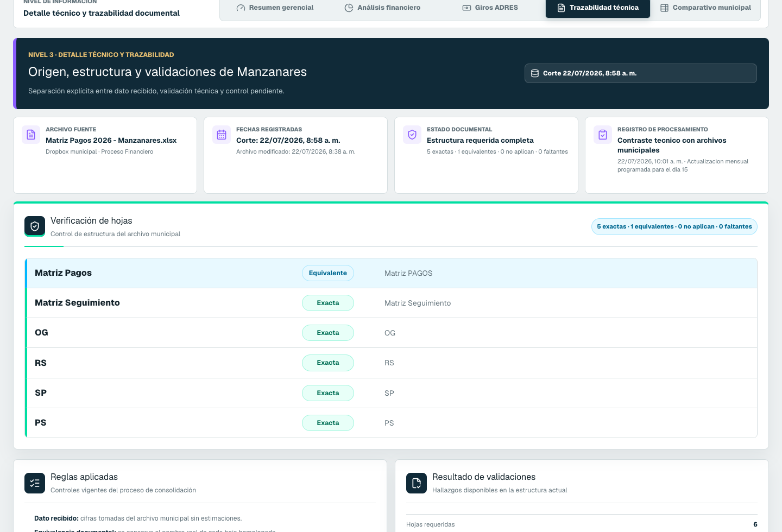Click the database icon beside Corte date
The height and width of the screenshot is (532, 782).
click(x=535, y=73)
